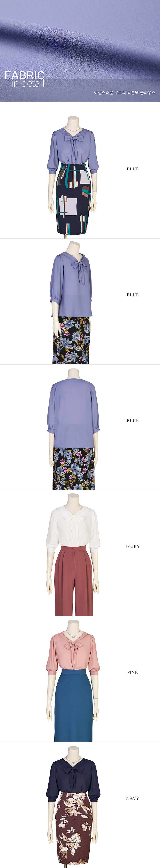The width and height of the screenshot is (160, 868).
Task: Click the second BLUE color label
Action: point(133,295)
